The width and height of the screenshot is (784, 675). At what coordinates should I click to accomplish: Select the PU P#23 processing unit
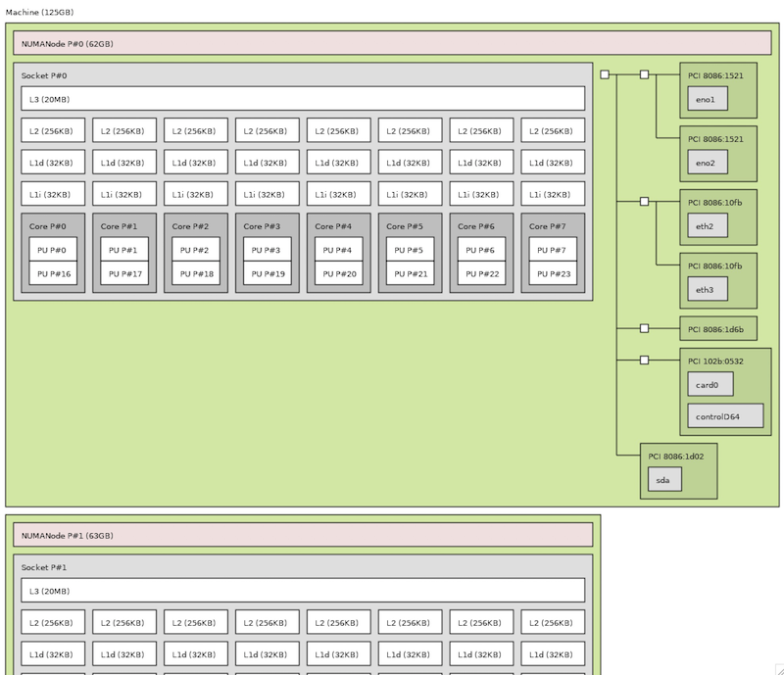554,273
